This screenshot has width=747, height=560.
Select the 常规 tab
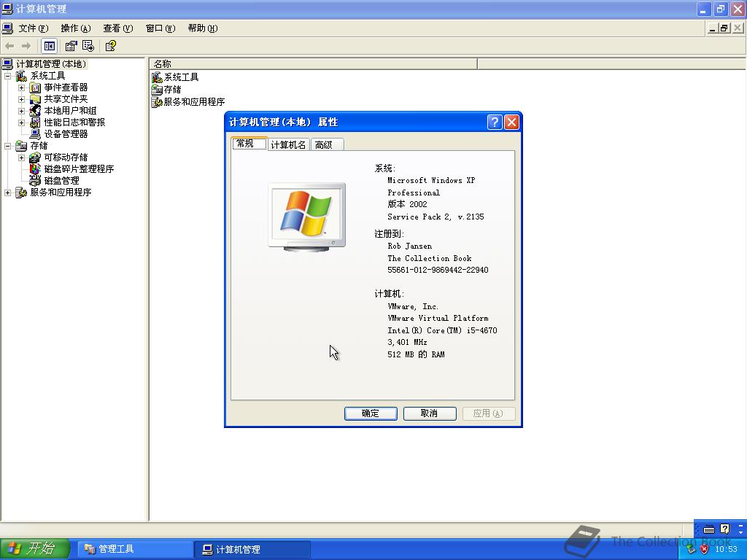(x=249, y=144)
